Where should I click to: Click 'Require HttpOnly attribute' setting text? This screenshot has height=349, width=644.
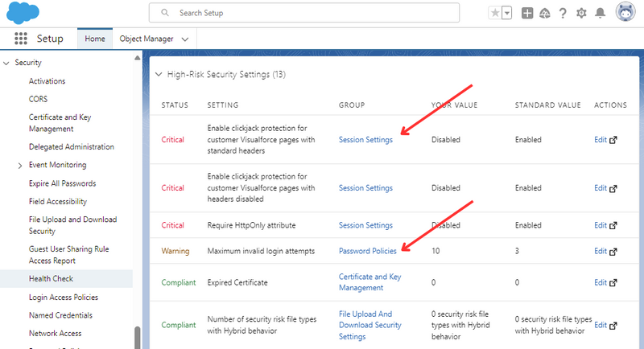click(251, 225)
